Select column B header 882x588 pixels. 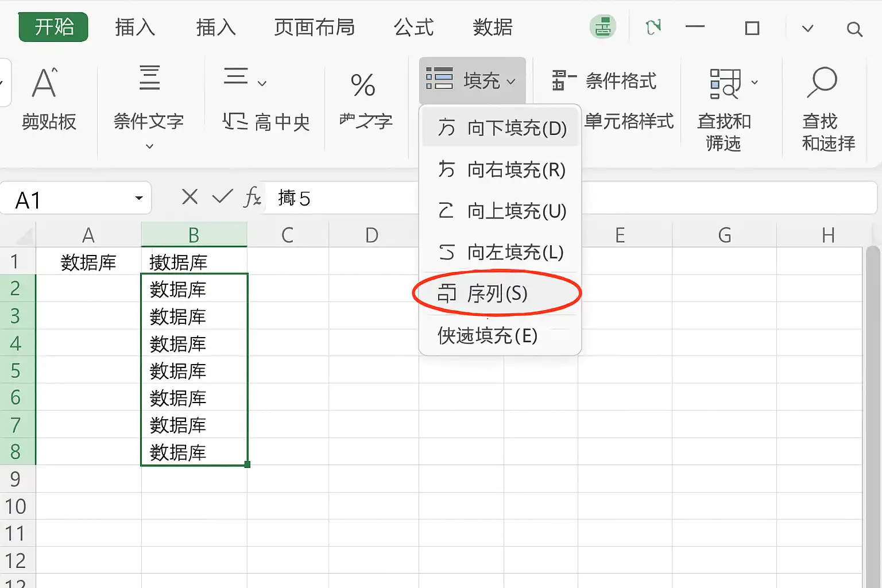[x=194, y=234]
